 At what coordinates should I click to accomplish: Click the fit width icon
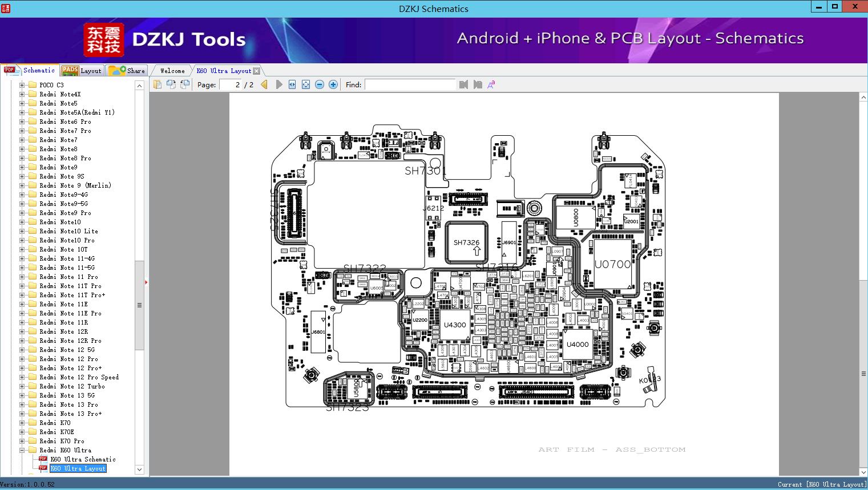coord(292,84)
